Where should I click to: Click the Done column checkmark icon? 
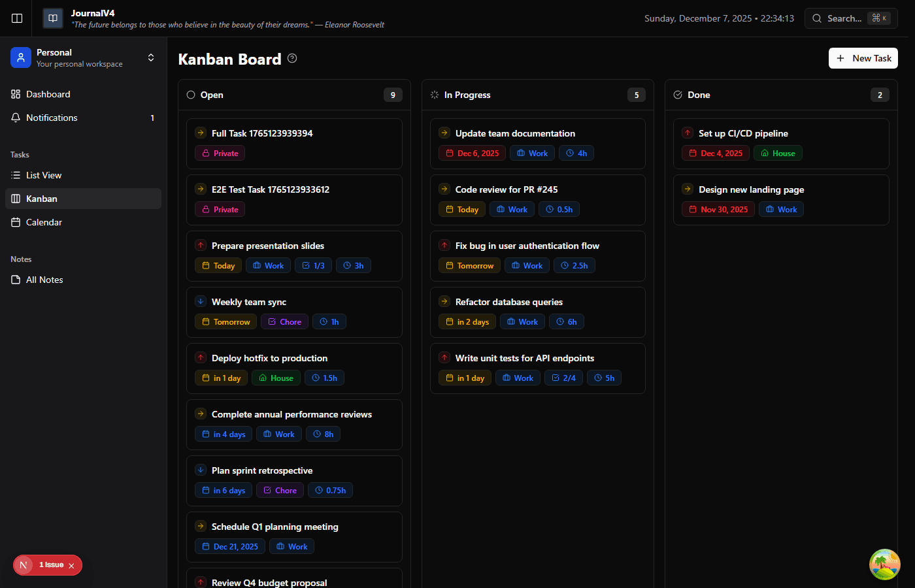pos(677,95)
